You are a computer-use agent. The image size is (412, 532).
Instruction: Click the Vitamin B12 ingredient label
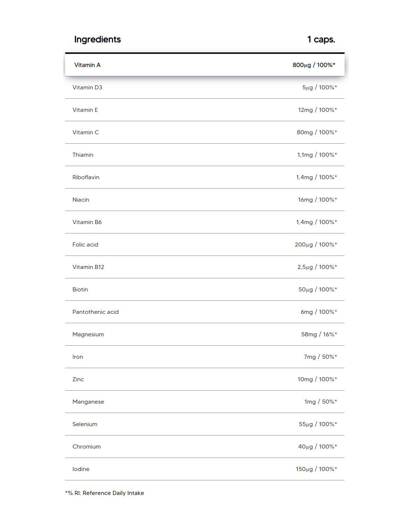click(88, 267)
